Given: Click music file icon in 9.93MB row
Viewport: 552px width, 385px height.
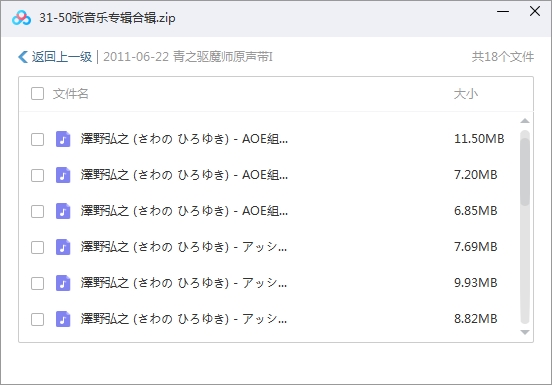Looking at the screenshot, I should (63, 283).
